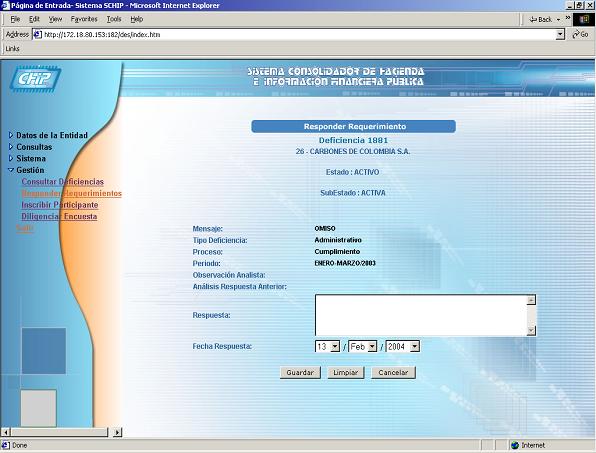Open the Back button history arrow
The height and width of the screenshot is (453, 596).
[x=558, y=19]
